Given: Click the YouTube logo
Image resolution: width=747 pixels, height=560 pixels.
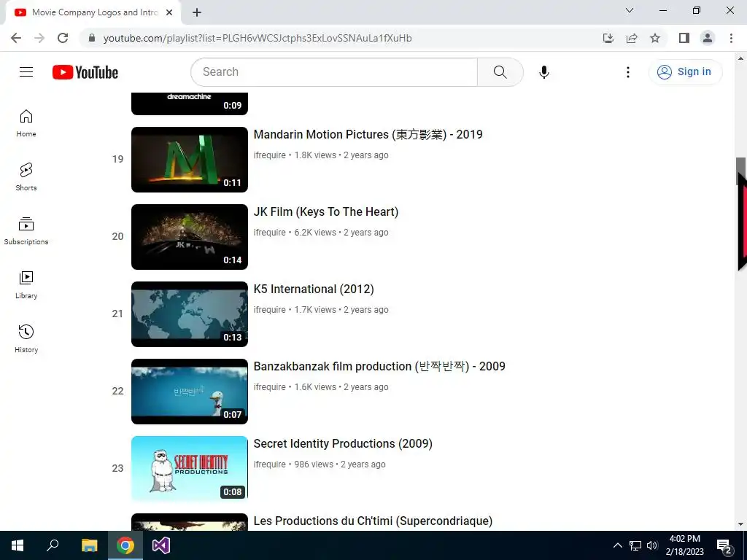Looking at the screenshot, I should coord(85,72).
